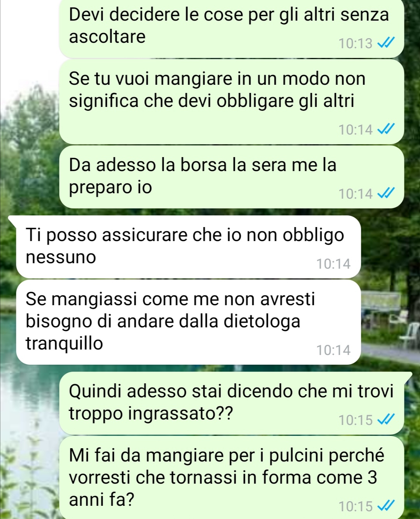Select the message "Mi fai da mangiare per i pulcini"
The image size is (420, 519).
(232, 477)
